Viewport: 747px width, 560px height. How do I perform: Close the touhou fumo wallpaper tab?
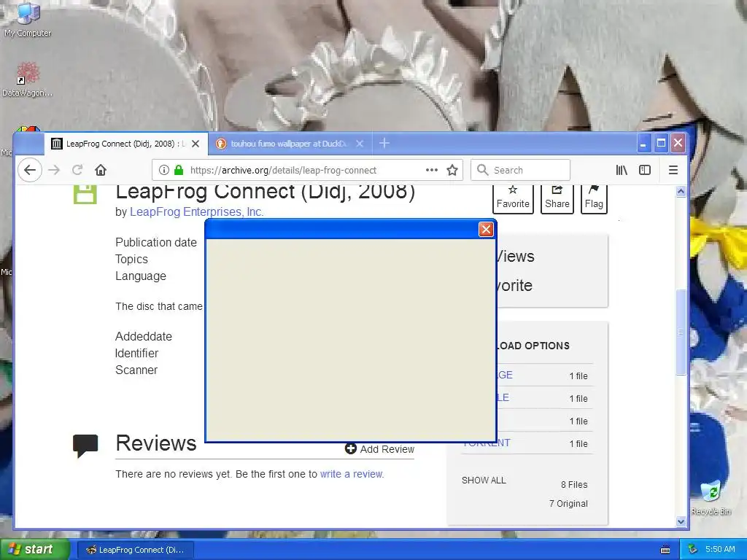pos(360,144)
